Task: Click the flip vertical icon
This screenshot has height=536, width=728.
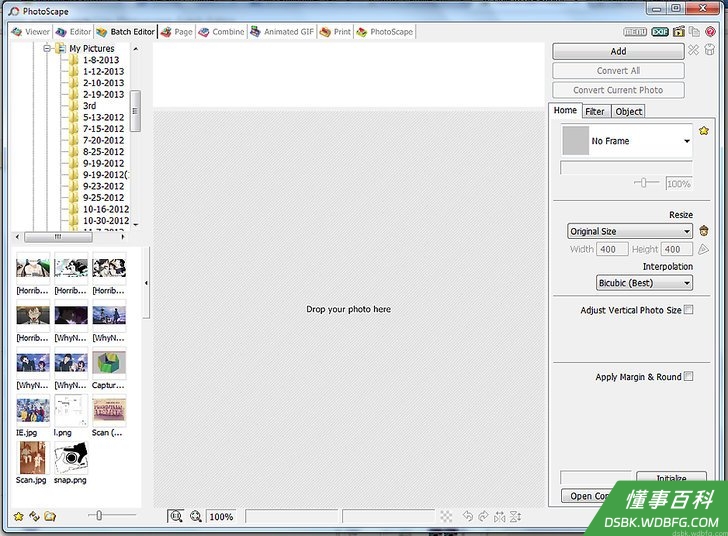Action: 515,516
